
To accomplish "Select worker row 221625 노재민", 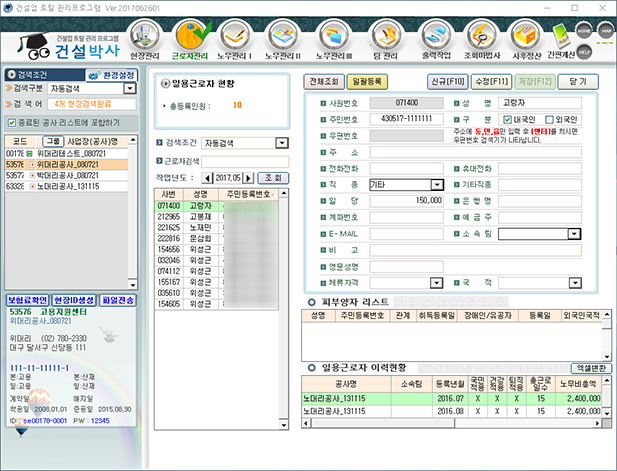I will click(x=216, y=227).
